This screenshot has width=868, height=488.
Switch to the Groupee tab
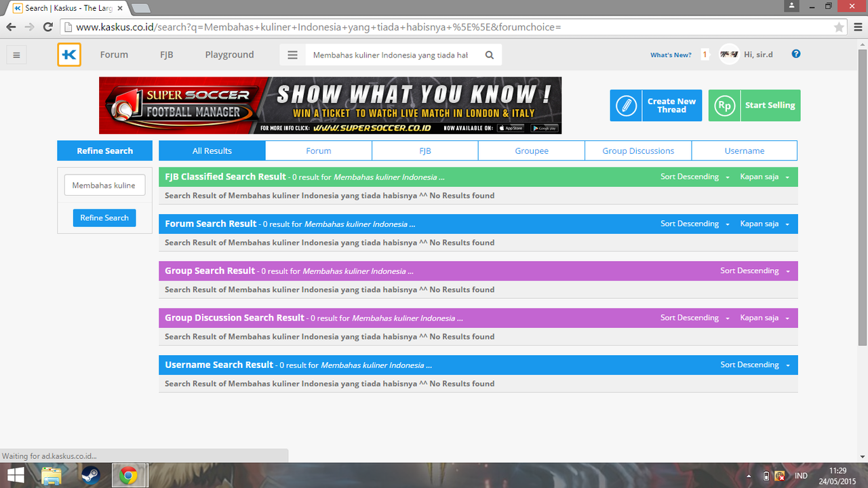tap(532, 150)
